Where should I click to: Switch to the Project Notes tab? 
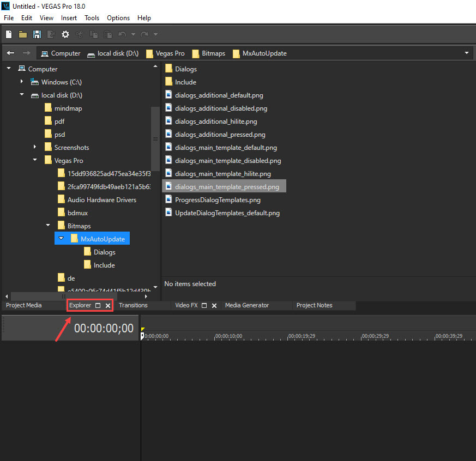(315, 305)
